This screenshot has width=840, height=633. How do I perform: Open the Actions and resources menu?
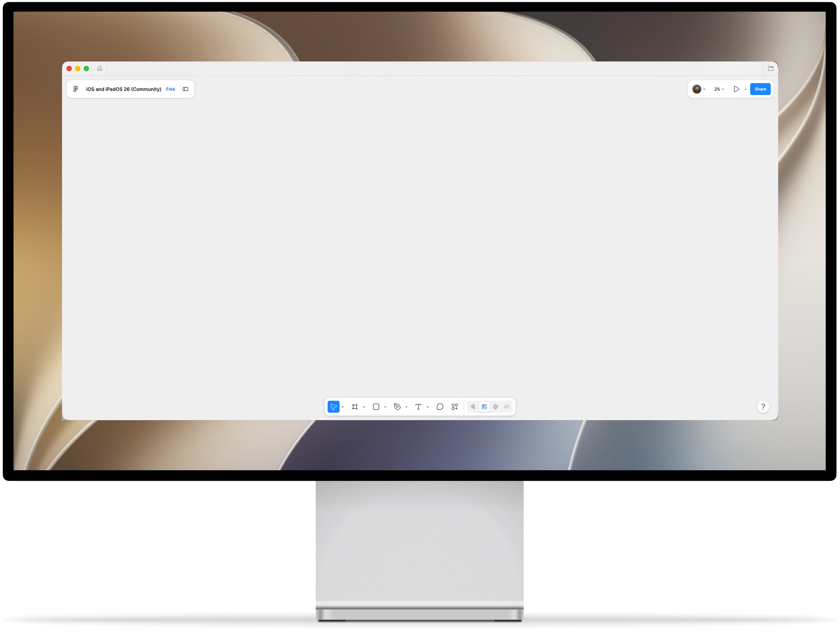pyautogui.click(x=455, y=407)
